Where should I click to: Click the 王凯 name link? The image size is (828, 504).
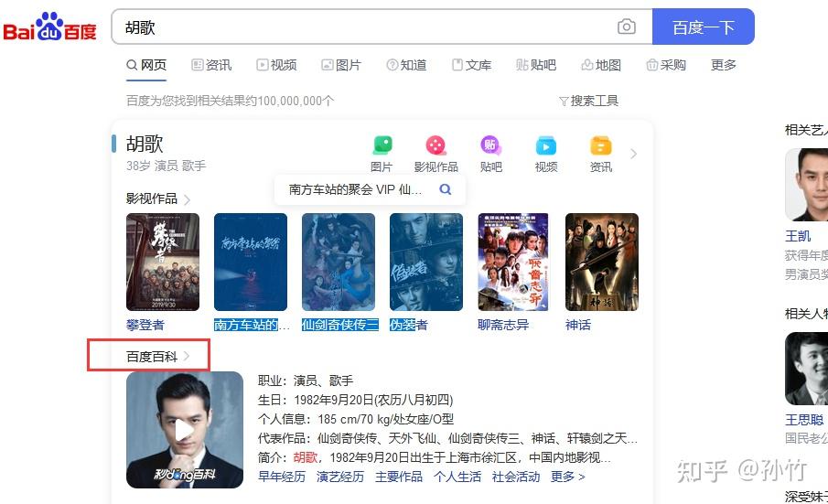[798, 236]
